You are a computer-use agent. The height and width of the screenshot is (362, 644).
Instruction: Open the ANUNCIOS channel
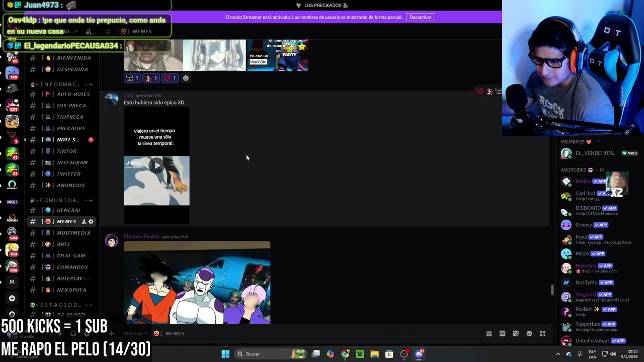click(x=61, y=185)
